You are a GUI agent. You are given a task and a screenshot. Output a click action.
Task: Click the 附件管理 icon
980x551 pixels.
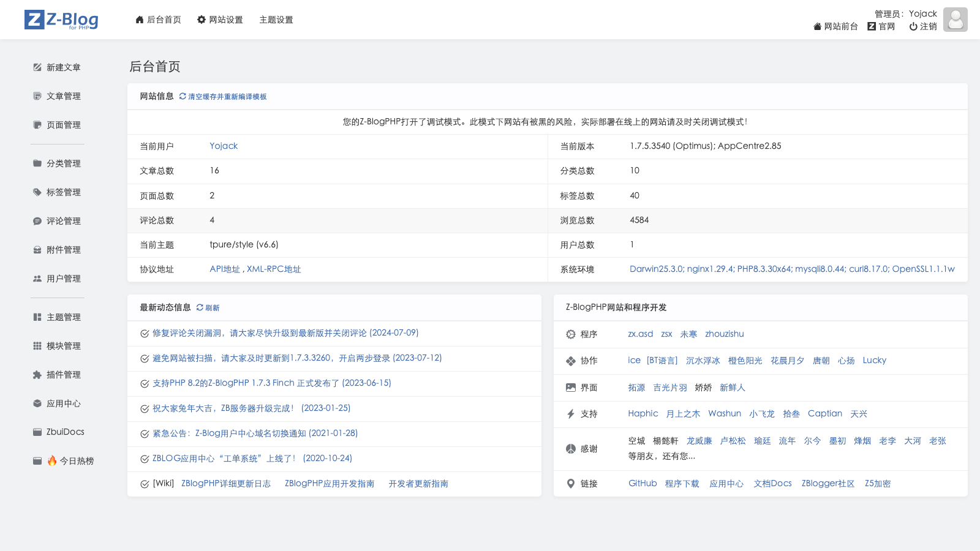[x=37, y=250]
